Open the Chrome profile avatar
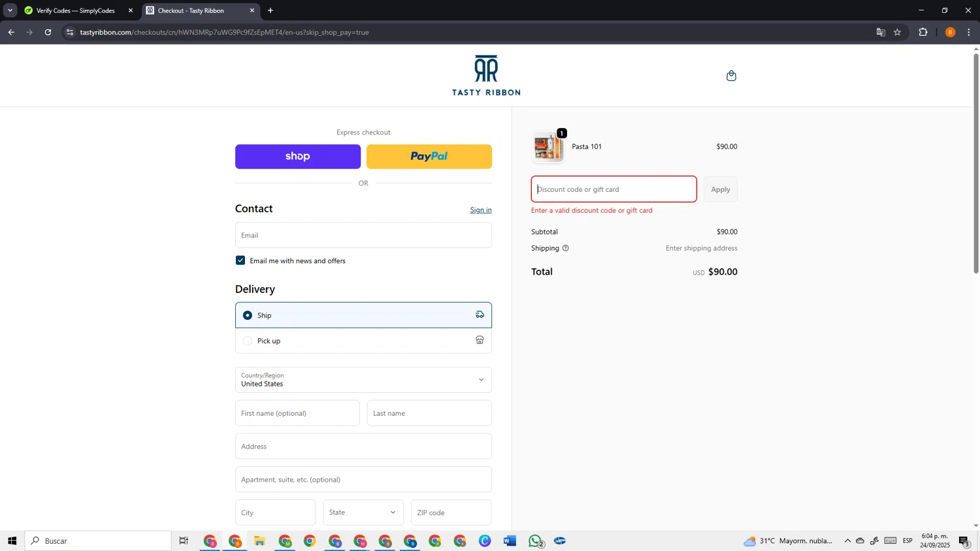This screenshot has width=980, height=551. click(950, 32)
